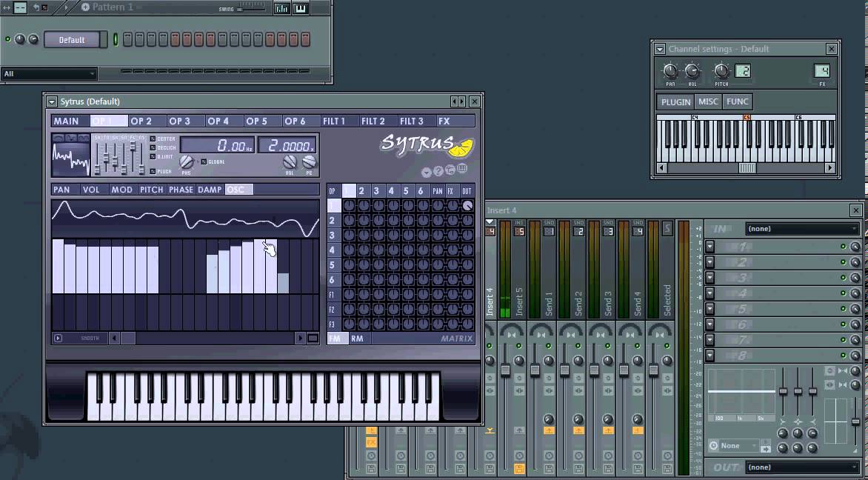This screenshot has height=480, width=868.
Task: Open the All channel filter dropdown
Action: tap(50, 73)
